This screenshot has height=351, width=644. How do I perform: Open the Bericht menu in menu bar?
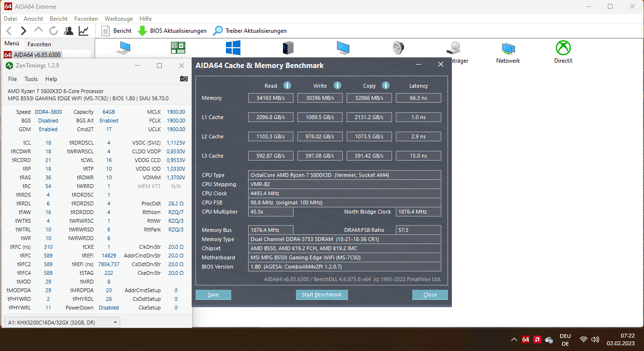pyautogui.click(x=59, y=18)
